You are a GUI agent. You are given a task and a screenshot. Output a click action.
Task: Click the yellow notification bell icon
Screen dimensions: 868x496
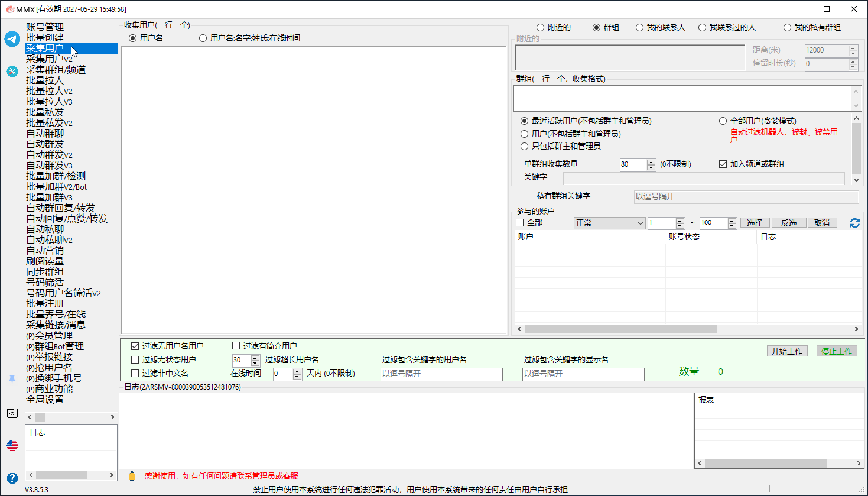click(132, 476)
